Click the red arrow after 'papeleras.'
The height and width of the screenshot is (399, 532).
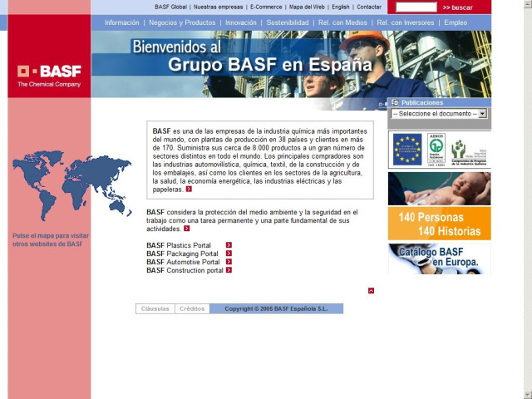pos(189,189)
